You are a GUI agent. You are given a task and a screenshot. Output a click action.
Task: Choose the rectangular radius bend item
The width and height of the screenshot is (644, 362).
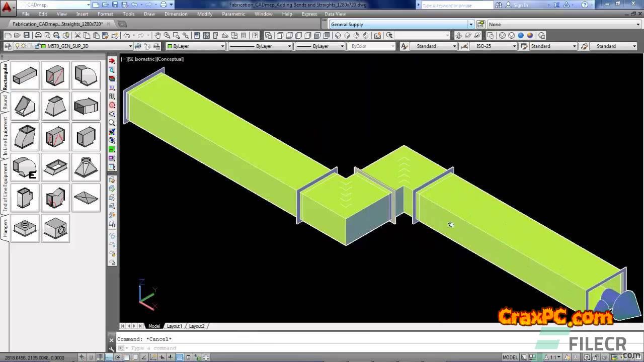[x=86, y=76]
